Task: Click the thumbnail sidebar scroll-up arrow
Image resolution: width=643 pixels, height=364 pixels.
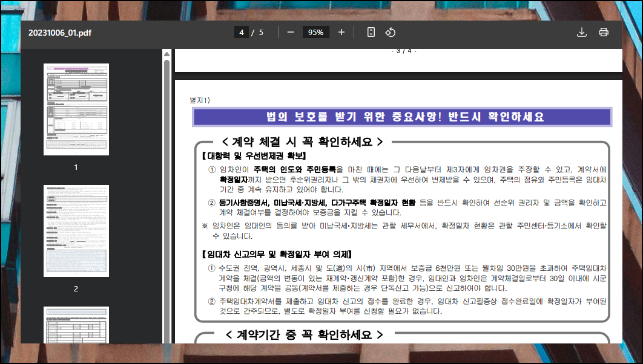Action: pyautogui.click(x=167, y=54)
